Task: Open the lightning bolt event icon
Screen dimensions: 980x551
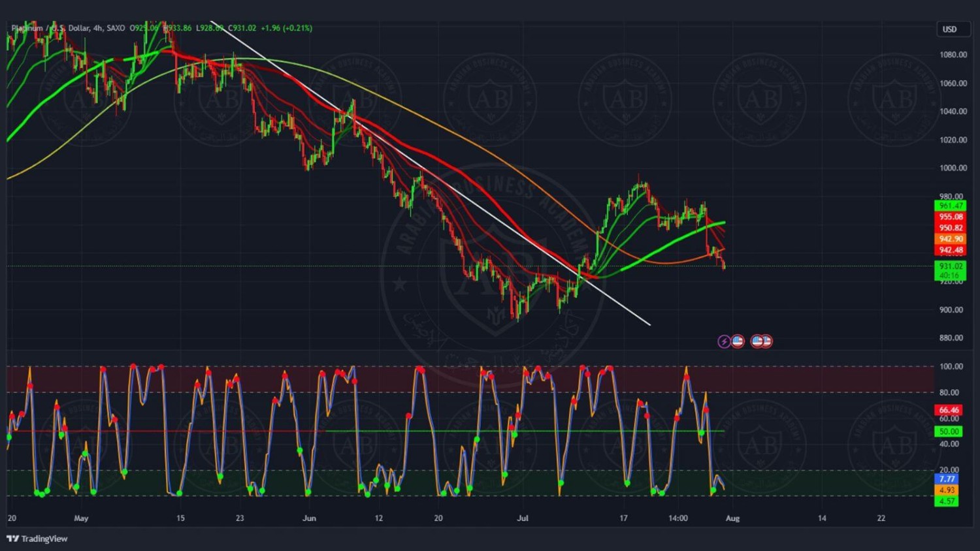Action: pyautogui.click(x=724, y=341)
